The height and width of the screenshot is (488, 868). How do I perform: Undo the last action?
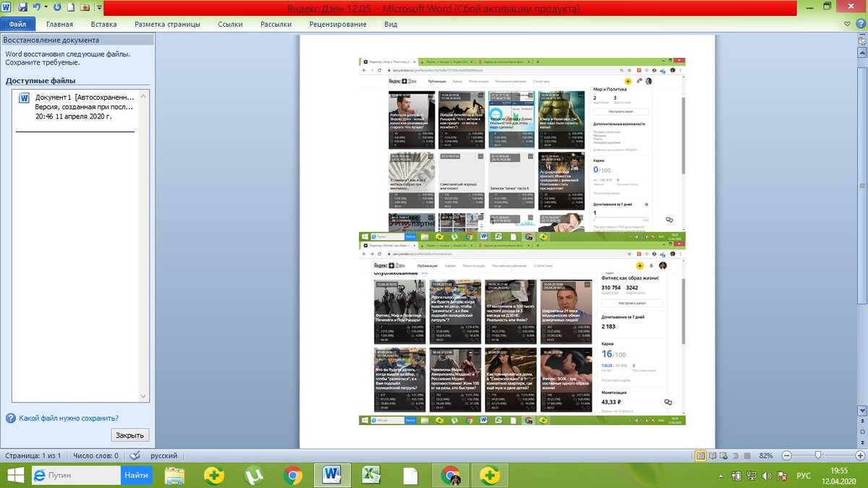(36, 7)
